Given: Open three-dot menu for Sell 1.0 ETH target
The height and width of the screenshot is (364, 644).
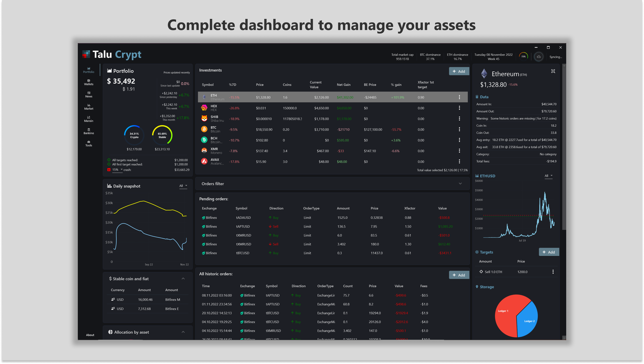Looking at the screenshot, I should [553, 272].
